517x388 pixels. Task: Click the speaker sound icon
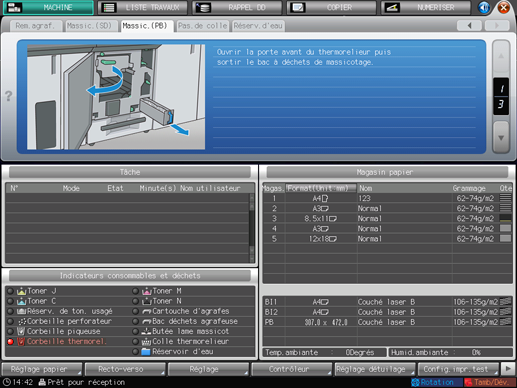click(483, 7)
